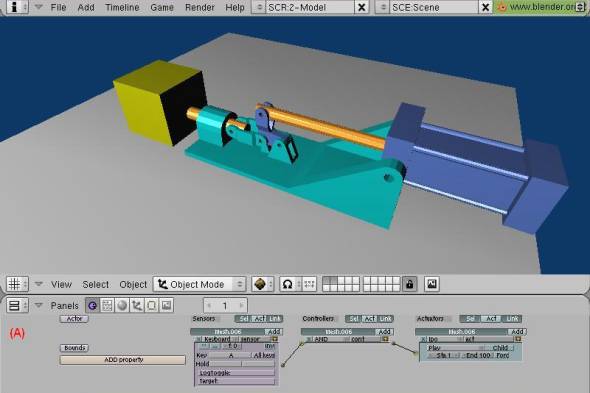Open the Object Mode dropdown

[x=200, y=284]
